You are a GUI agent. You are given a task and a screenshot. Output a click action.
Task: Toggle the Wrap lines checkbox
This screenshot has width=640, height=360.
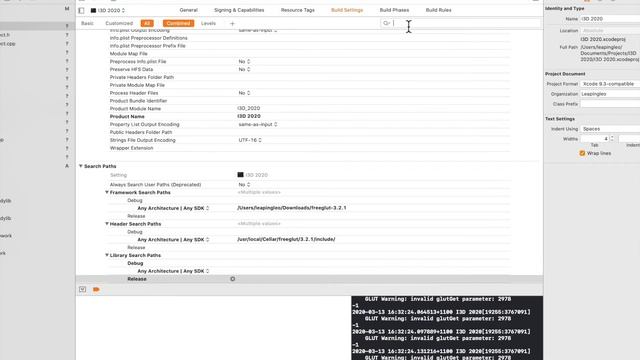pos(582,153)
